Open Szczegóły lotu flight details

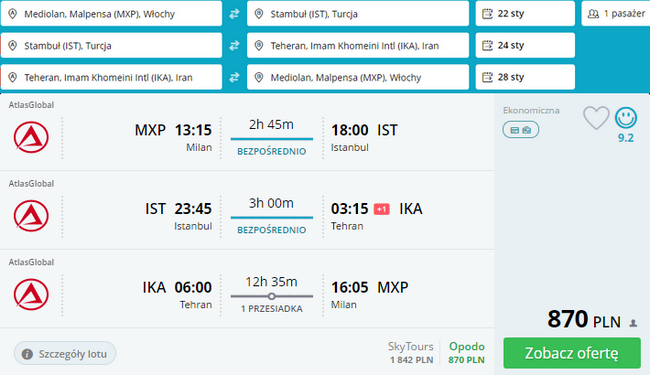coord(65,353)
